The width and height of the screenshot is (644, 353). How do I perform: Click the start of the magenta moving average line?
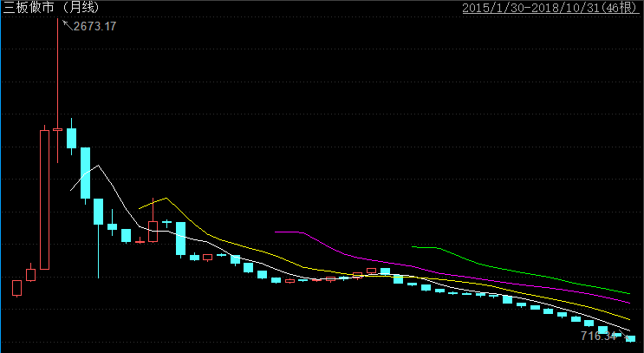pos(276,232)
